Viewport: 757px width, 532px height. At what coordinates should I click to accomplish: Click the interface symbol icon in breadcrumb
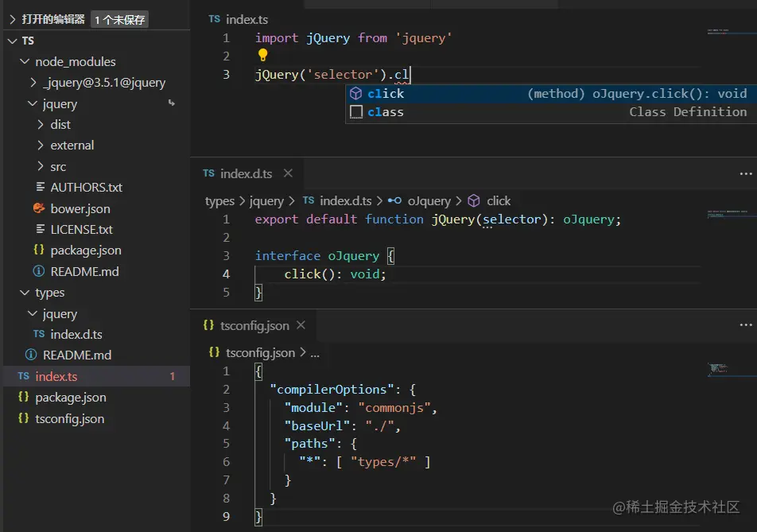point(394,200)
